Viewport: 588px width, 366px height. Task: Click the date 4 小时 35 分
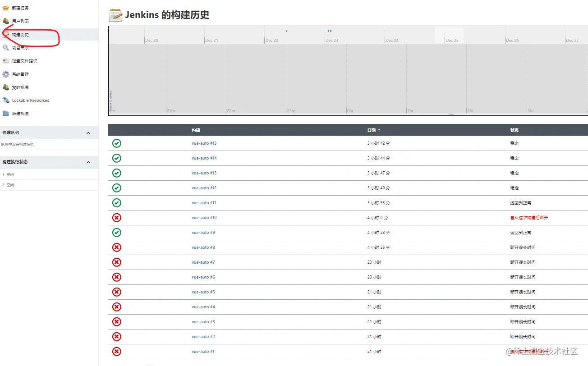click(379, 247)
